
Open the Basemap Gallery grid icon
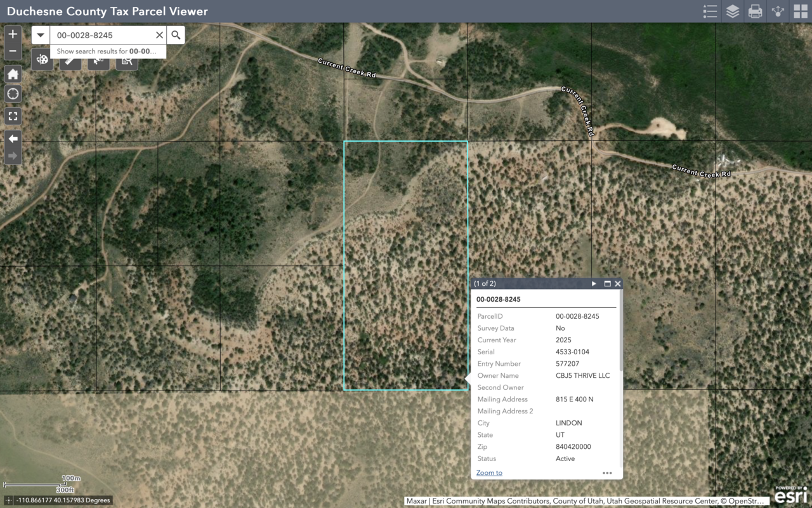coord(800,11)
